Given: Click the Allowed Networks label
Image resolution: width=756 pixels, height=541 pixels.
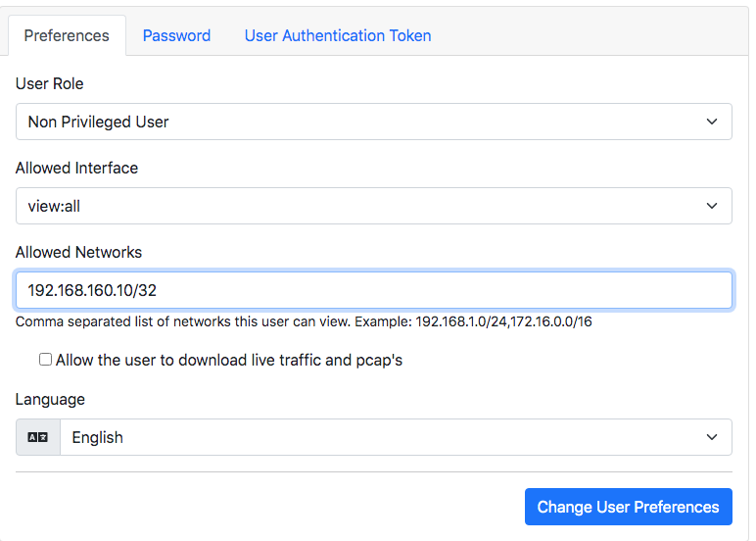Looking at the screenshot, I should pos(78,253).
